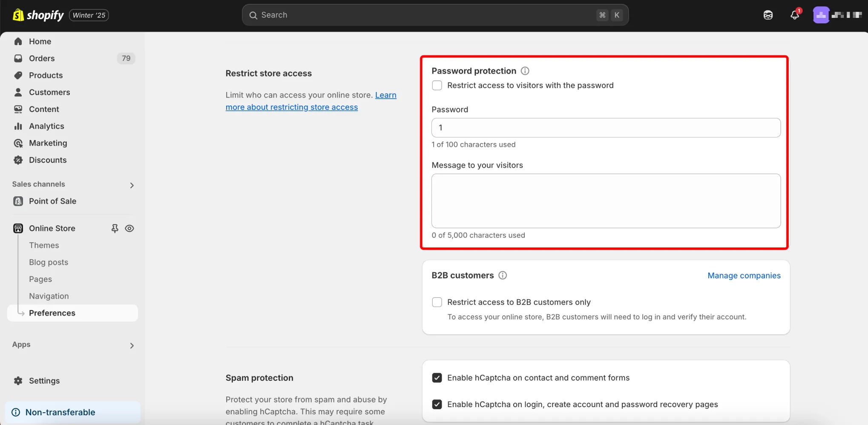Screen dimensions: 868x425
Task: Click the Orders count badge 79
Action: click(126, 58)
